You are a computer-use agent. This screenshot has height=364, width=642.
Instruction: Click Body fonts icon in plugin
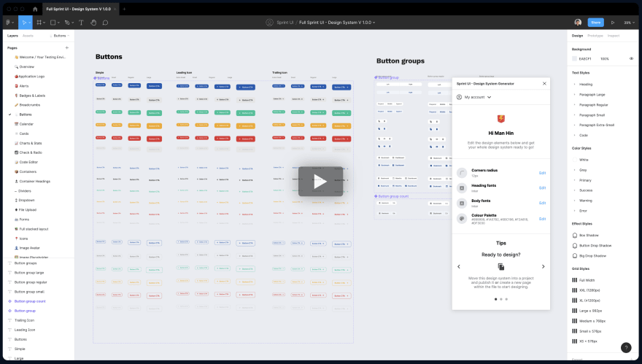pos(462,203)
